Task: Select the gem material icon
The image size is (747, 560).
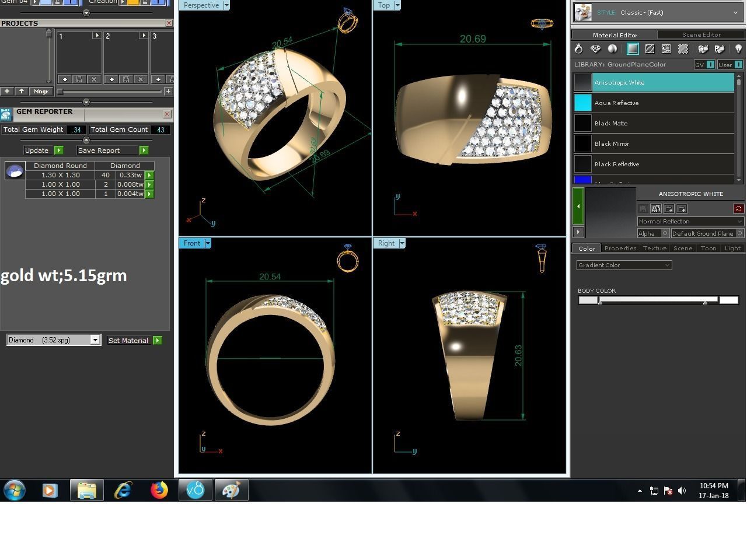Action: tap(596, 49)
